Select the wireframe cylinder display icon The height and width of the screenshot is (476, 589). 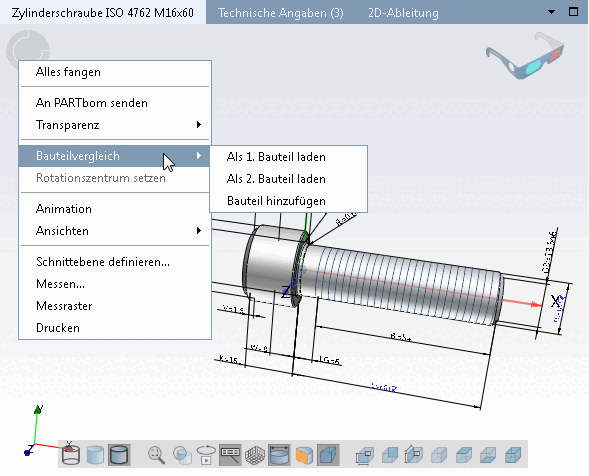point(71,455)
